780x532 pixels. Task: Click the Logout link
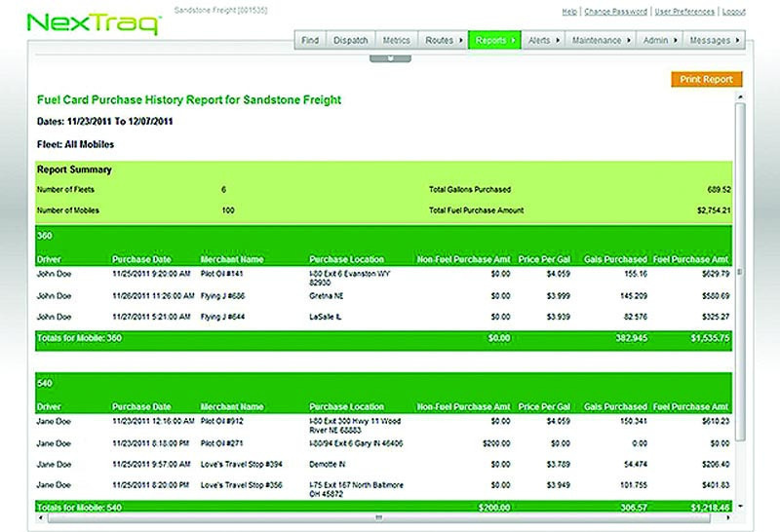coord(734,12)
